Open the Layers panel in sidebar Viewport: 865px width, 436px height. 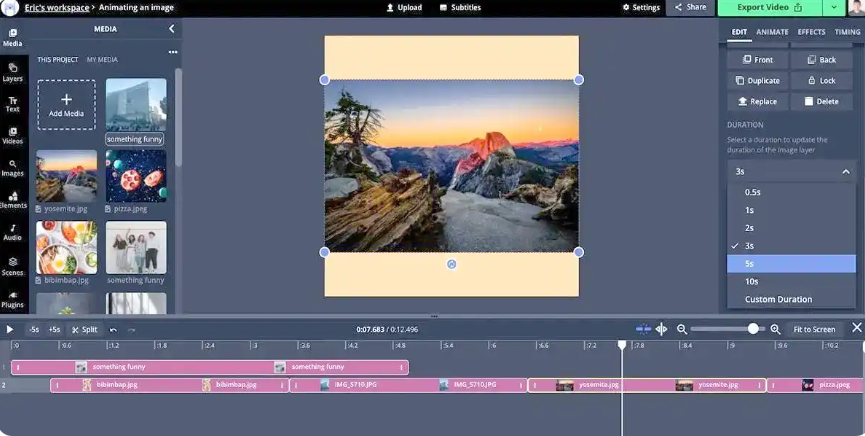pos(12,71)
